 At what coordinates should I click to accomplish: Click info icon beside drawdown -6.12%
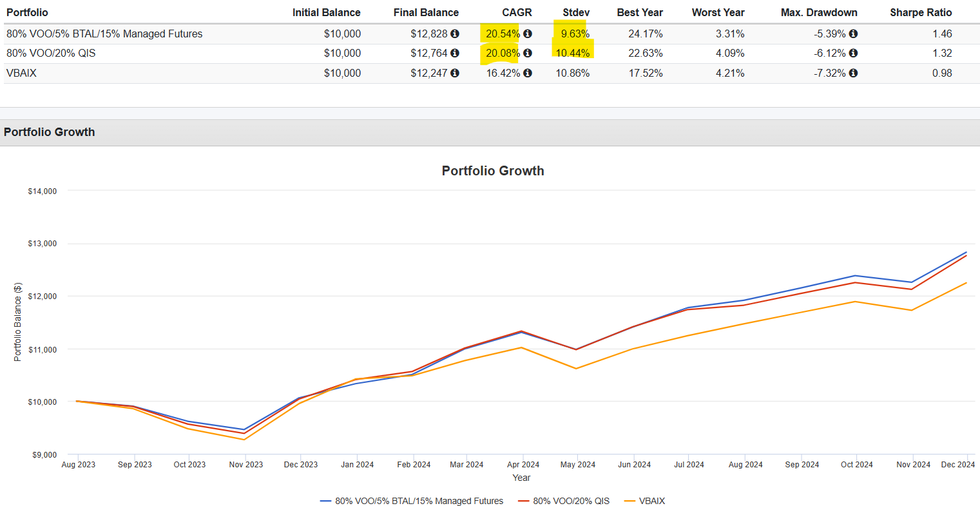pyautogui.click(x=853, y=54)
